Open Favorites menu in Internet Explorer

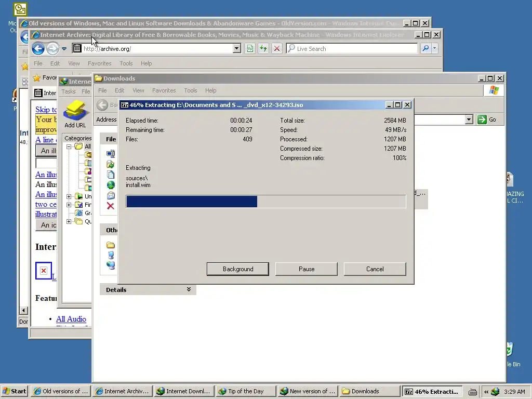pos(99,63)
